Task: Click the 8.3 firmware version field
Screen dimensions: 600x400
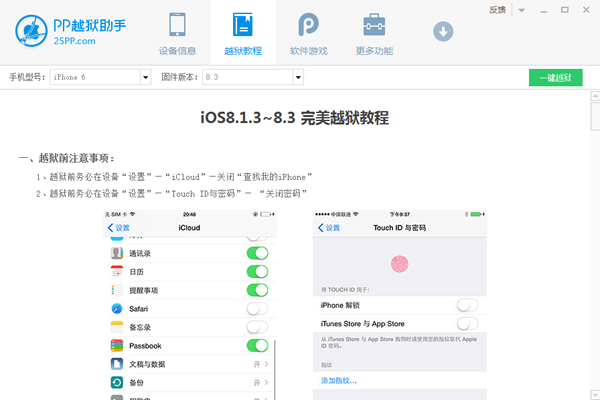Action: pyautogui.click(x=248, y=77)
